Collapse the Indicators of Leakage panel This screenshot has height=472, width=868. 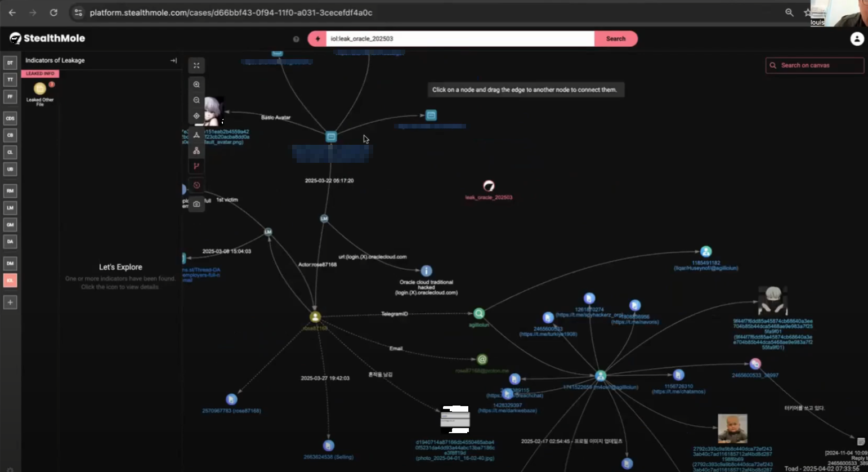173,60
